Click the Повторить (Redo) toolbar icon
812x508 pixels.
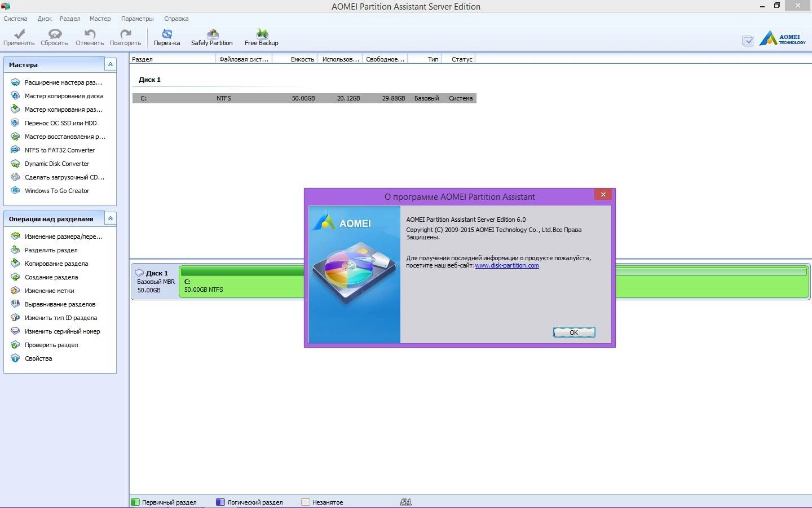[x=125, y=38]
